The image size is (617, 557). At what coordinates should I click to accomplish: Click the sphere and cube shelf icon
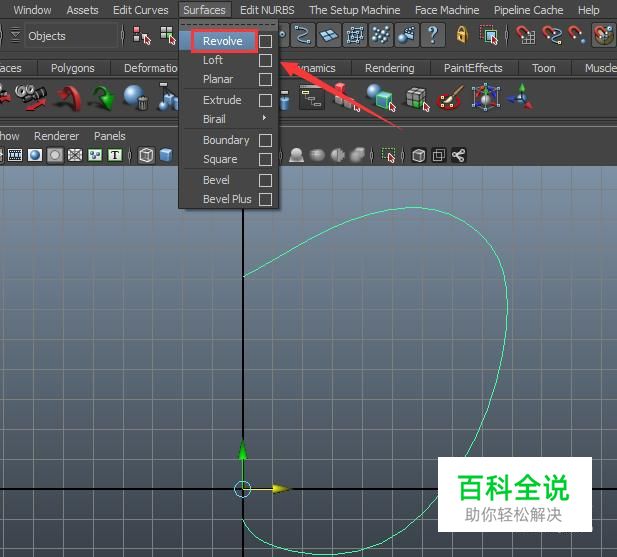pos(380,97)
